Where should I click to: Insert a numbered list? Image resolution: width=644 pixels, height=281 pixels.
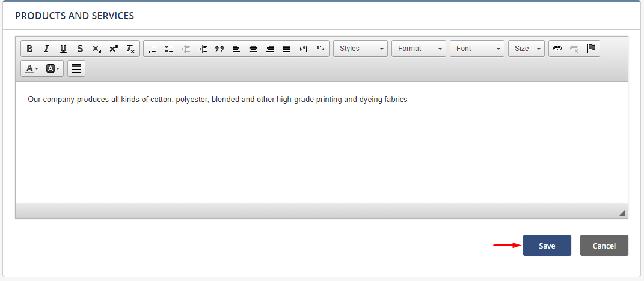152,49
